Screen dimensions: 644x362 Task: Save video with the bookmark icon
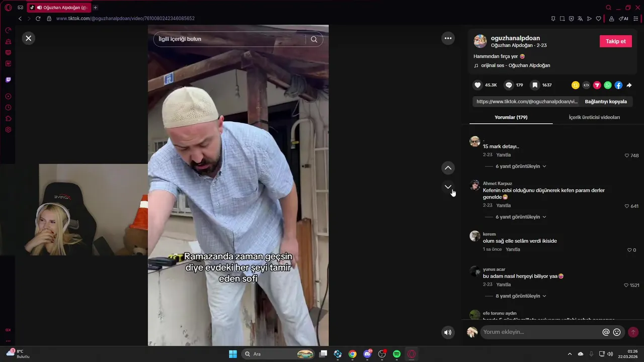click(535, 85)
